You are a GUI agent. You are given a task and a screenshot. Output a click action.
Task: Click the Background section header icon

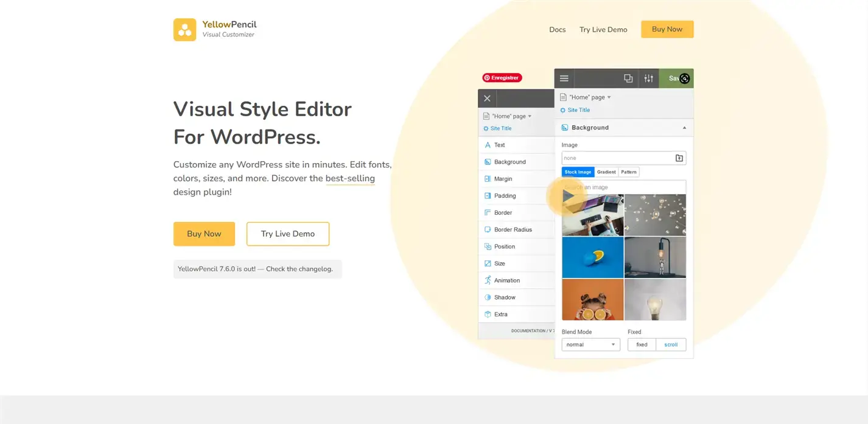coord(565,128)
